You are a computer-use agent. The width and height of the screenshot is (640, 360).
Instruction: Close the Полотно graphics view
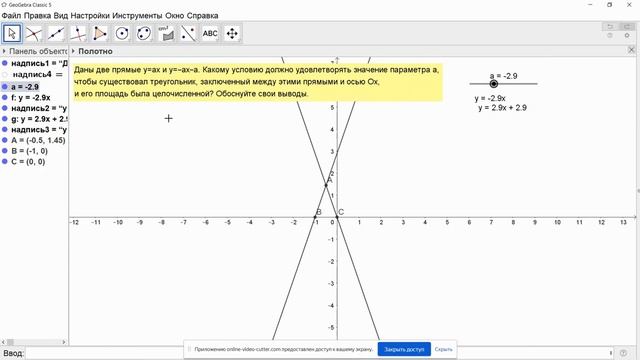tap(631, 50)
